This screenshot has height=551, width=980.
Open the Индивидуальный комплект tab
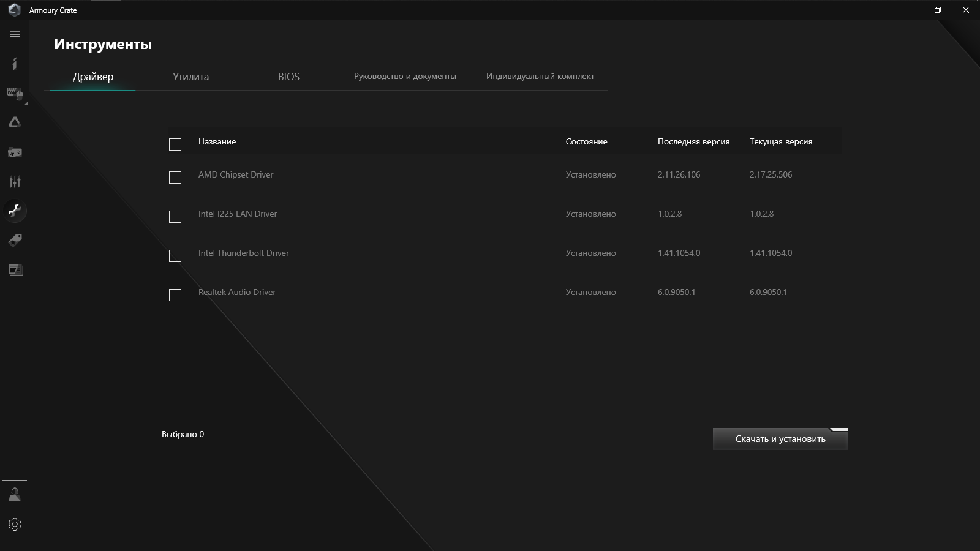[540, 77]
